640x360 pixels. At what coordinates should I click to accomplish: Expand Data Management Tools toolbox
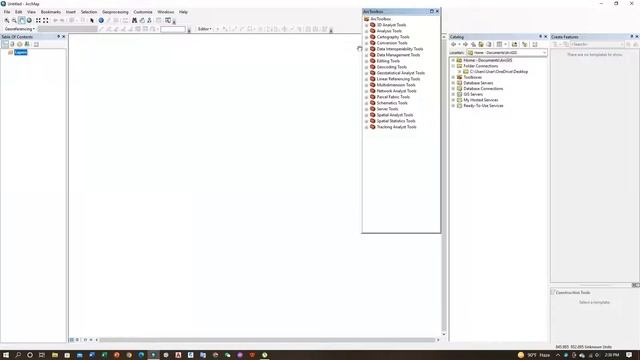367,55
